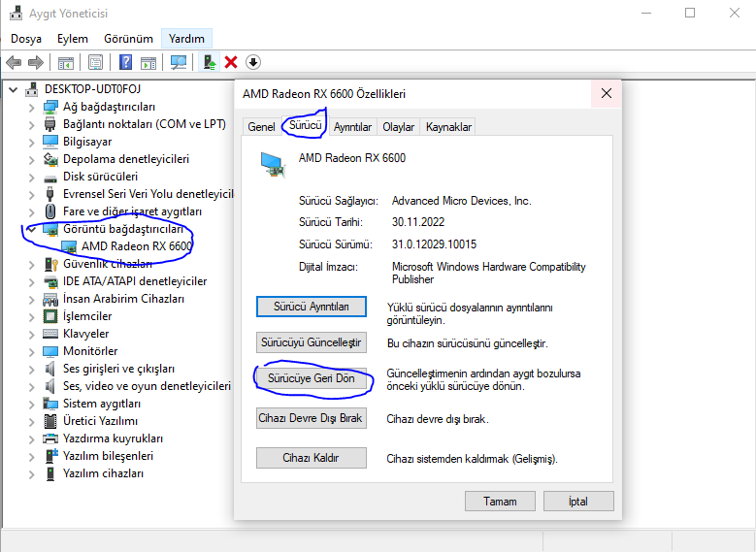Expand Sistem aygıtları category
This screenshot has height=552, width=756.
(x=31, y=404)
